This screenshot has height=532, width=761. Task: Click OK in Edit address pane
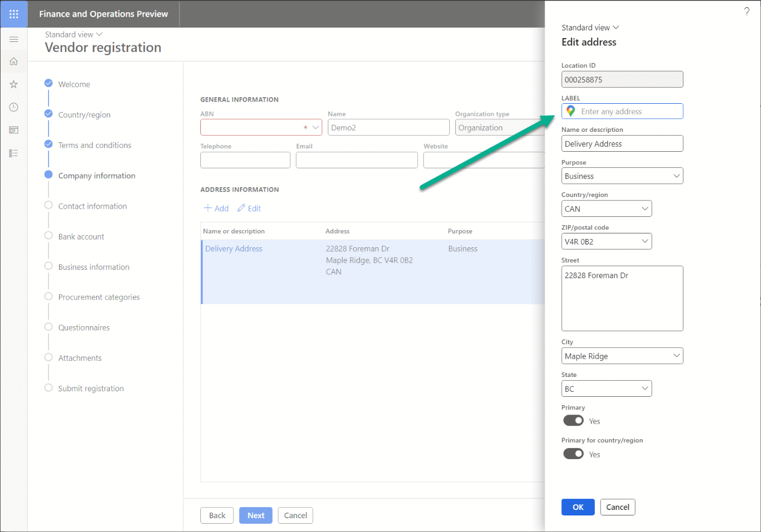click(578, 507)
